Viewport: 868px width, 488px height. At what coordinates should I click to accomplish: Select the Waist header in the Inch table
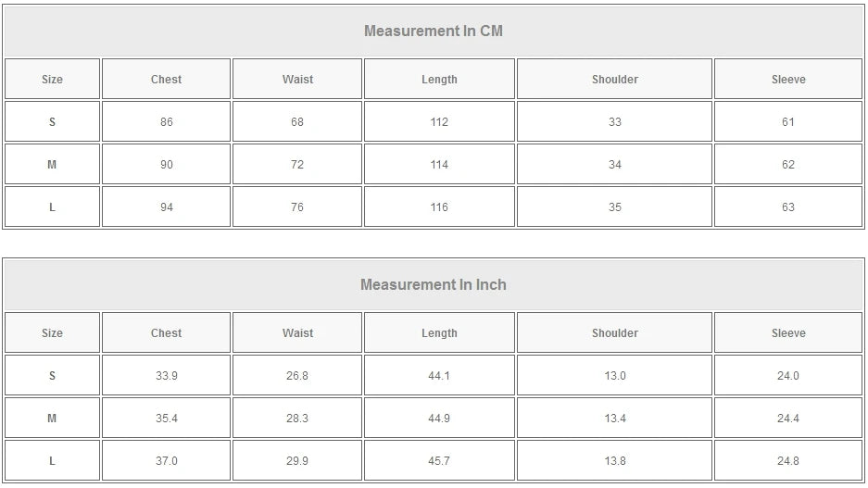297,333
